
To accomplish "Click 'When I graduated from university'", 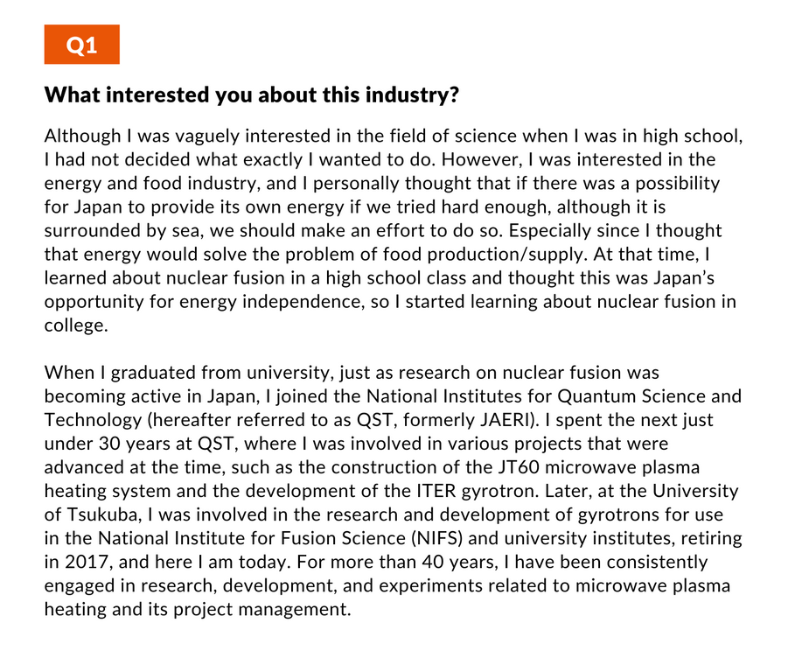I will click(189, 373).
